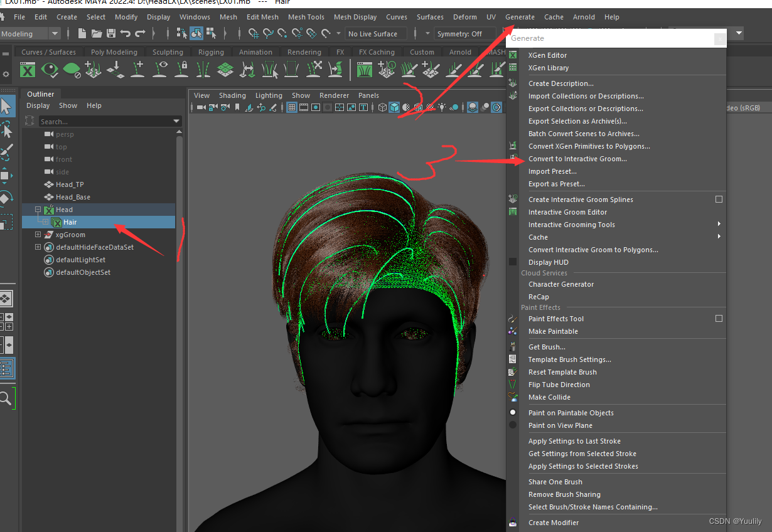This screenshot has height=532, width=772.
Task: Choose Convert XGen Primitives to Polygons...
Action: pyautogui.click(x=589, y=146)
